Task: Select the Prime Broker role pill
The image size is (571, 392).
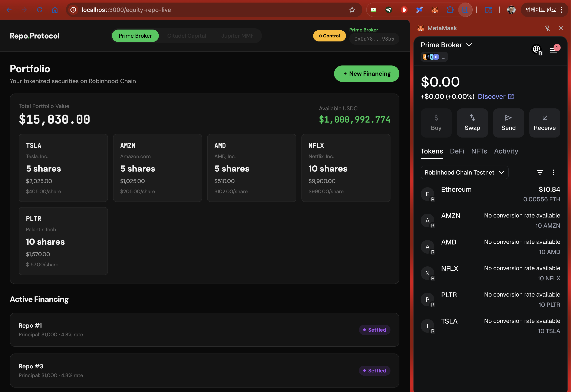Action: pos(135,36)
